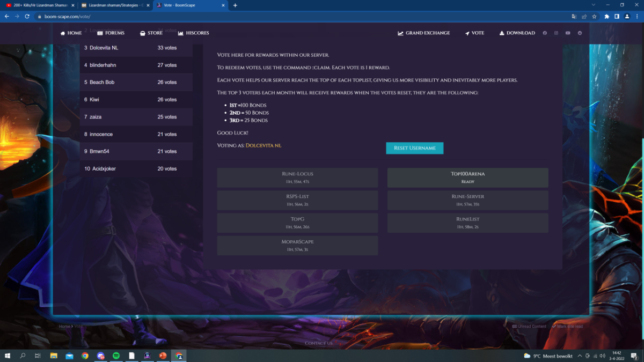
Task: Open the weather widget 9°C Meest bewolkt
Action: click(x=548, y=356)
